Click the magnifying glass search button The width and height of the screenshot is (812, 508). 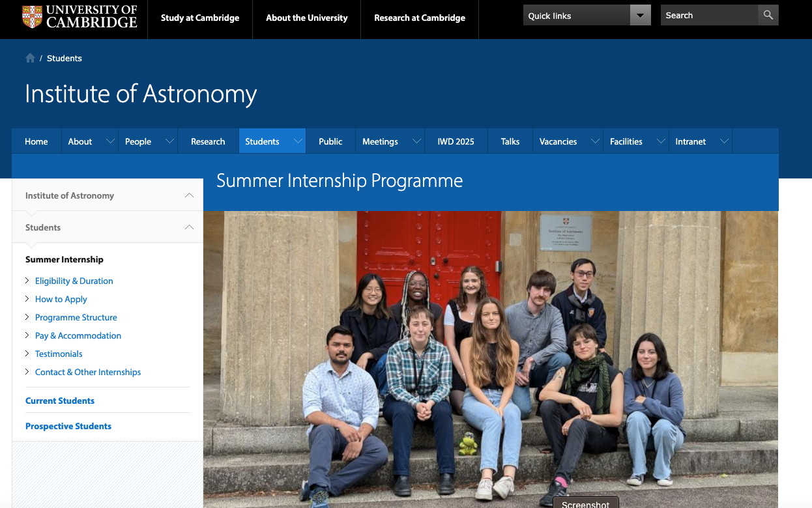(768, 15)
